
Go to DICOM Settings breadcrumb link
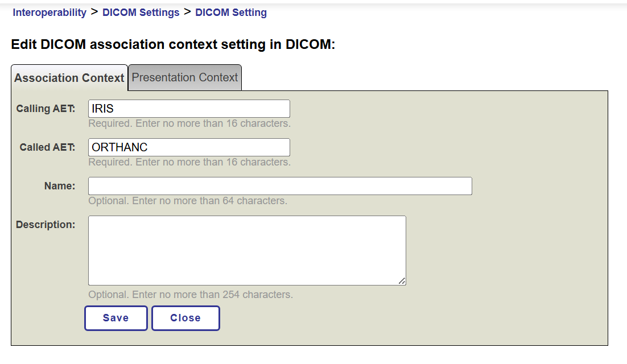[x=141, y=13]
